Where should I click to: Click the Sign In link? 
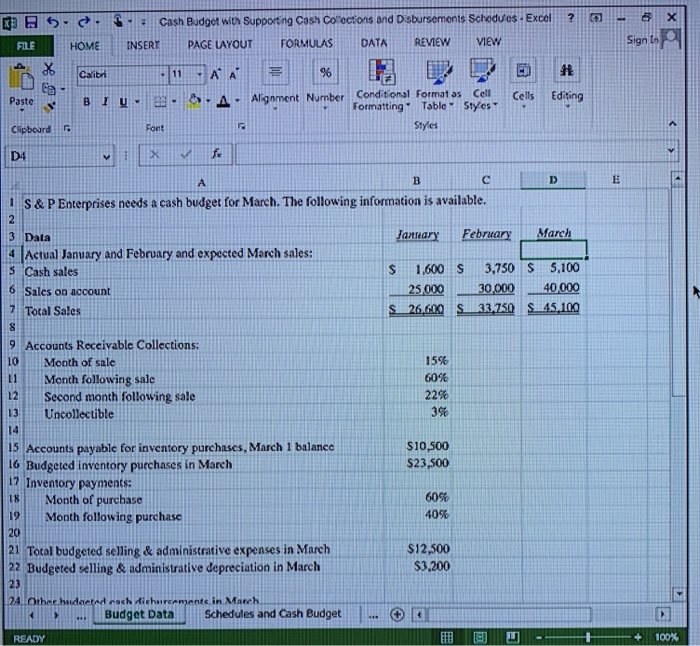click(x=642, y=40)
